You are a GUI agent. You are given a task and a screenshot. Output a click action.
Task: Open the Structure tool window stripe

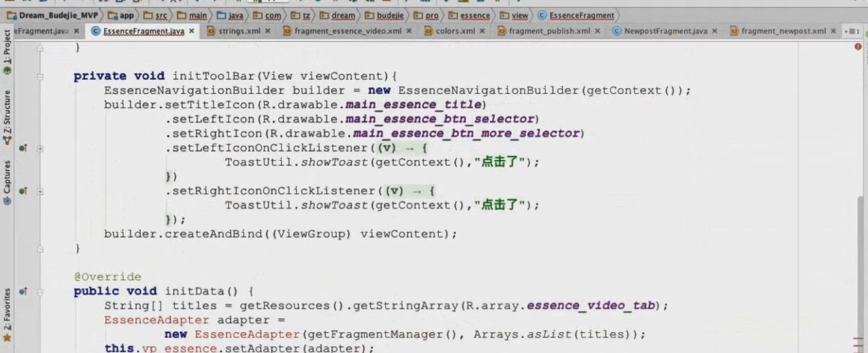(x=7, y=117)
